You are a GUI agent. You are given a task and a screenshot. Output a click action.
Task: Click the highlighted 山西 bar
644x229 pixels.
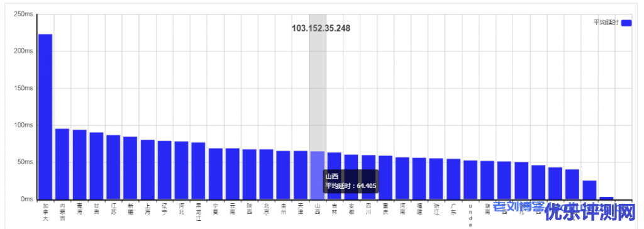coord(317,176)
